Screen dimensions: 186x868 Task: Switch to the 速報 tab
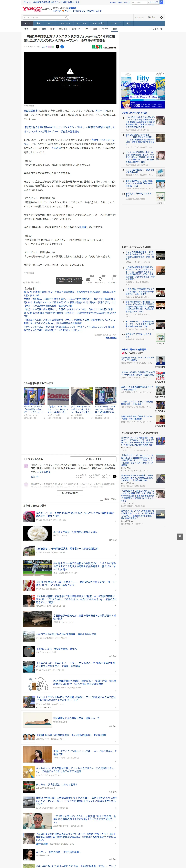[38, 24]
